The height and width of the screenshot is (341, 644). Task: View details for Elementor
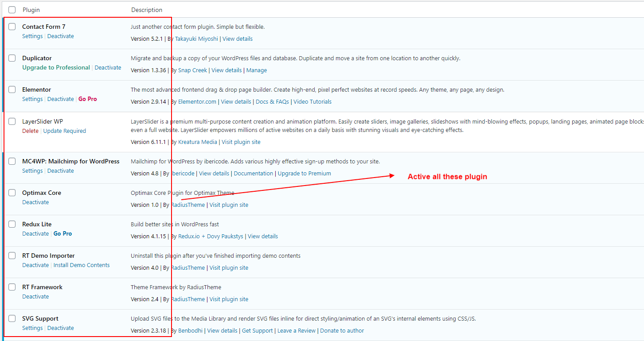(236, 102)
